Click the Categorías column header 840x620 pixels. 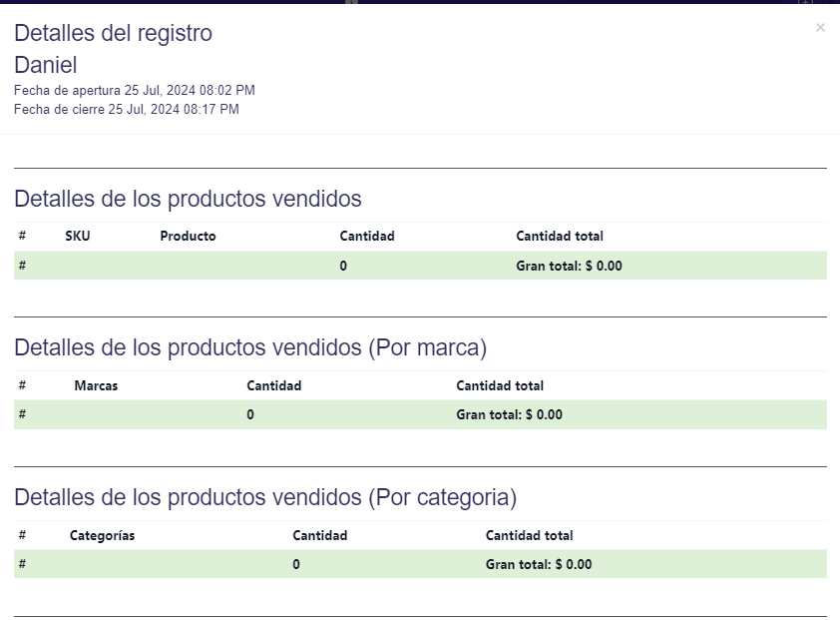[102, 535]
